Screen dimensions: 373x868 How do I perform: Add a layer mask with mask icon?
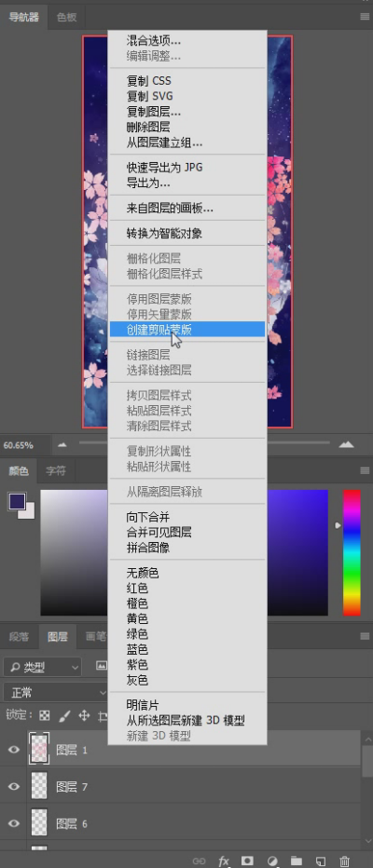(247, 861)
